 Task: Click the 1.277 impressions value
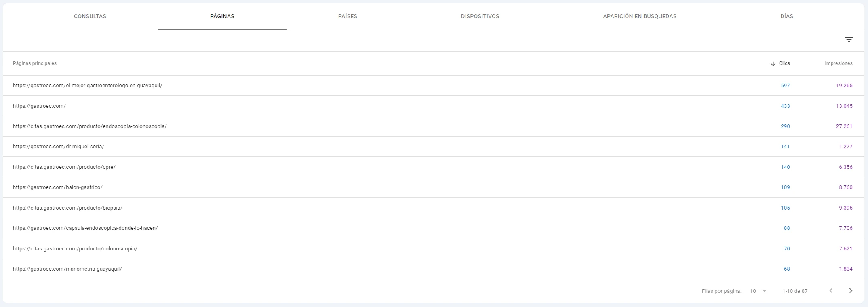[846, 147]
